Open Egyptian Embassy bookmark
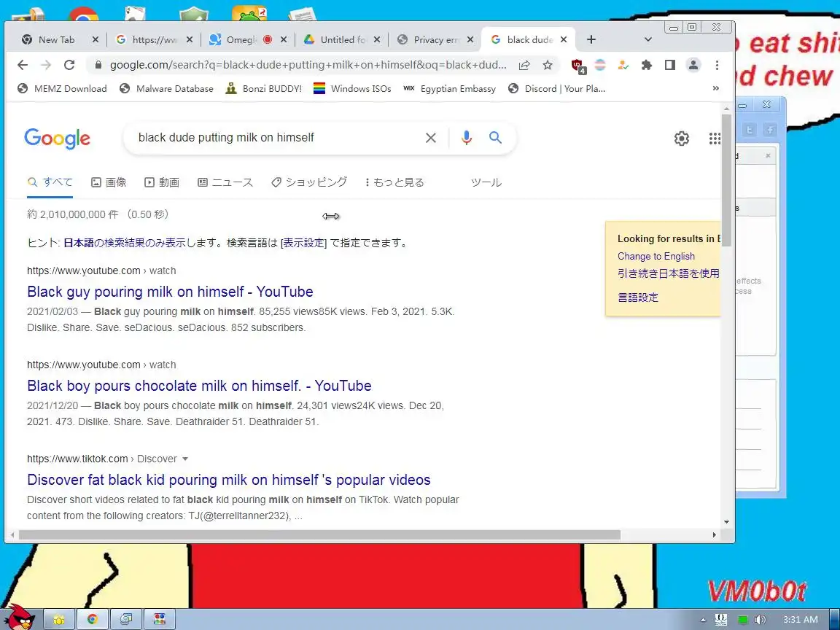840x630 pixels. 449,88
